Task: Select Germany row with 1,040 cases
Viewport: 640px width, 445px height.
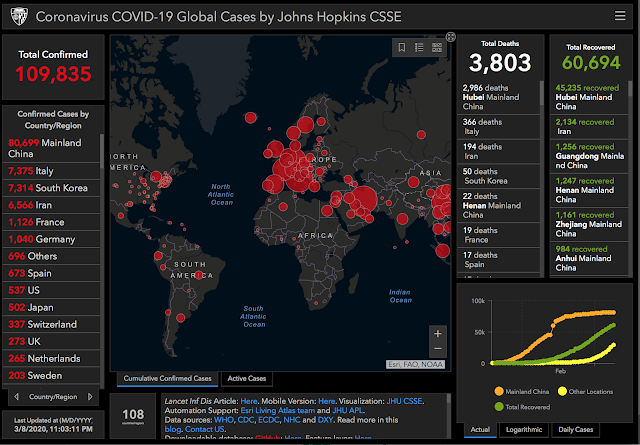Action: pos(51,239)
